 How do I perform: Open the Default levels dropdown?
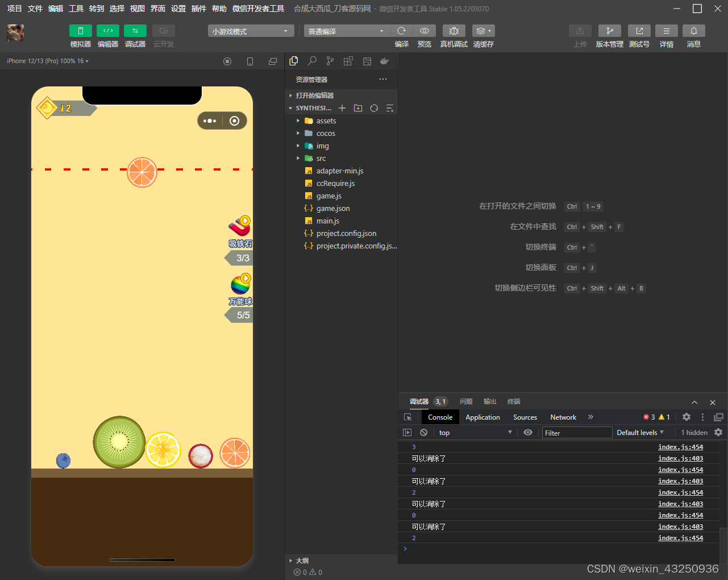click(640, 433)
